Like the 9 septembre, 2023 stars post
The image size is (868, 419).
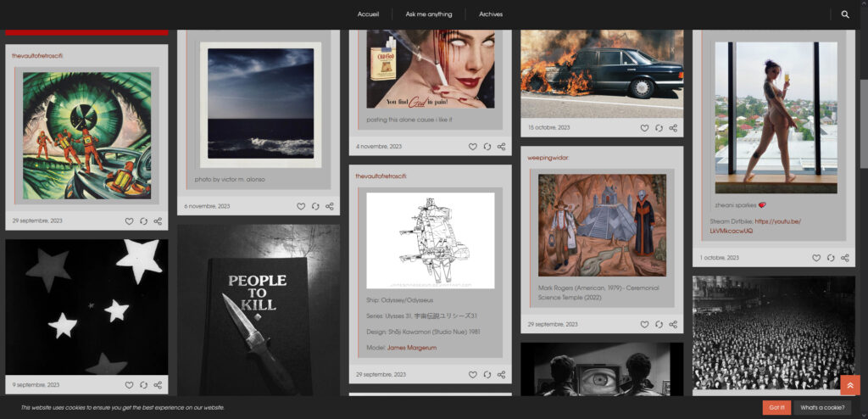coord(129,384)
